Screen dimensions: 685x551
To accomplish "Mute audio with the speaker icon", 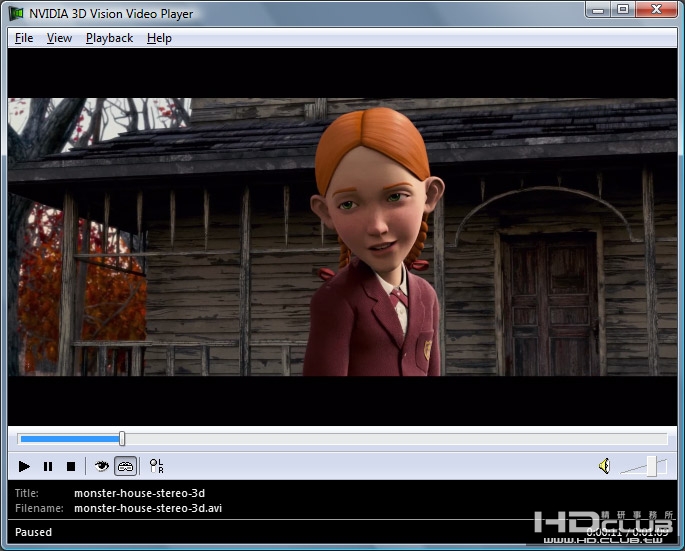I will [605, 466].
